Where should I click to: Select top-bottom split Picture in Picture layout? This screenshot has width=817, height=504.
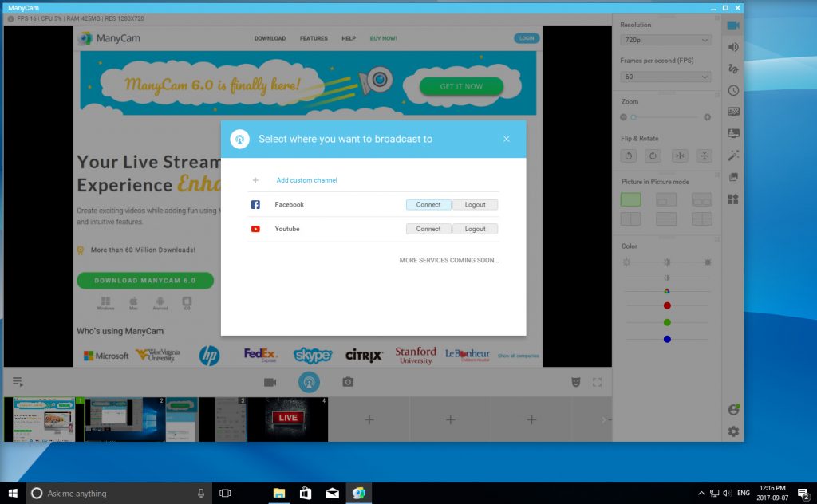point(666,219)
